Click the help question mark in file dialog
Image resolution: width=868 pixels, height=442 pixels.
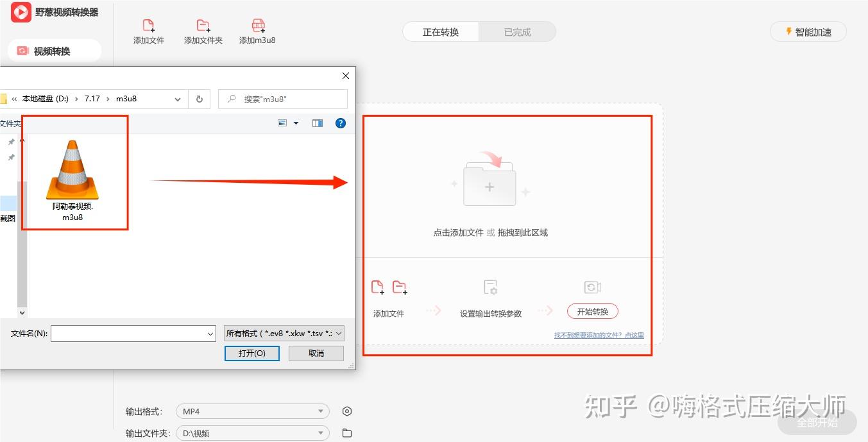340,123
